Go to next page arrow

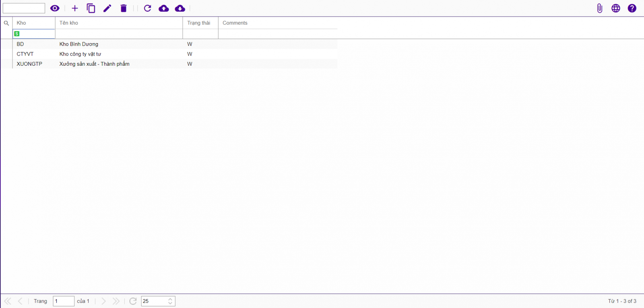103,301
